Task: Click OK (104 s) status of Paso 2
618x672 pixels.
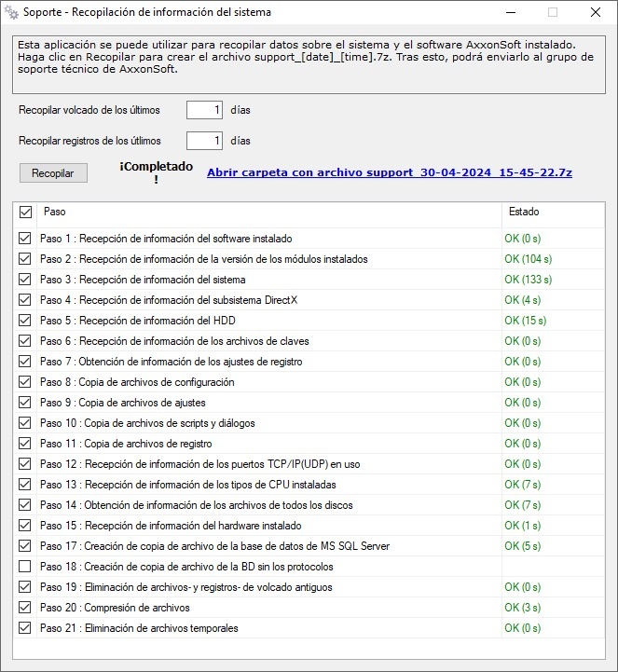Action: pyautogui.click(x=529, y=259)
